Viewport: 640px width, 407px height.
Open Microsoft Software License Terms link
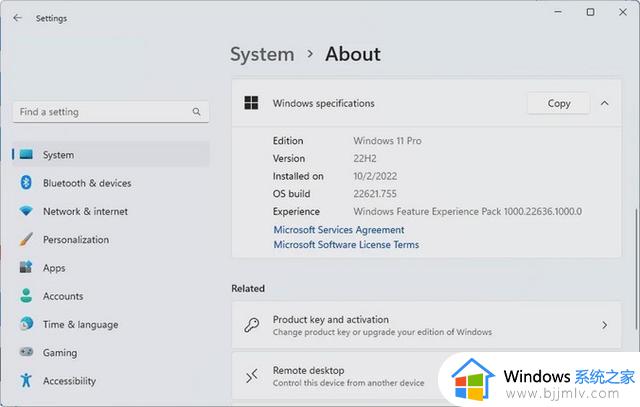[346, 245]
